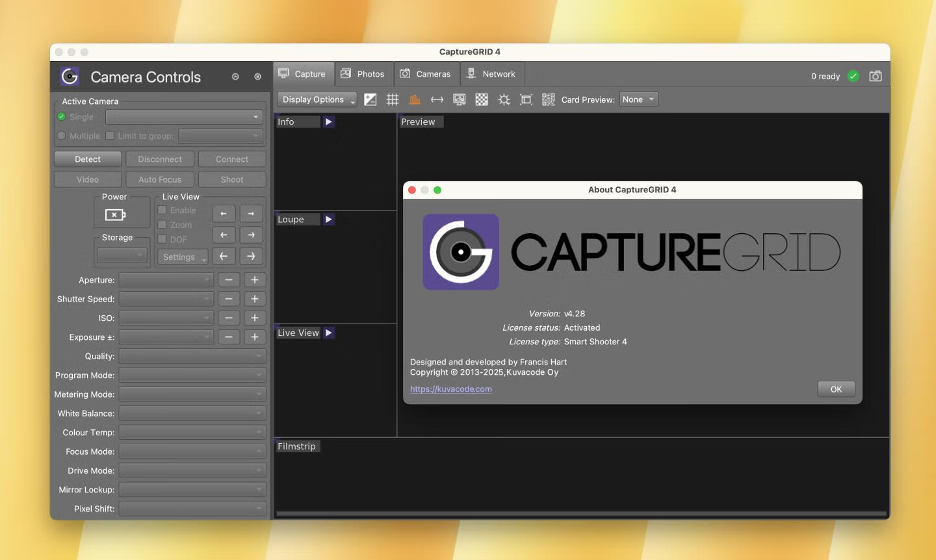The height and width of the screenshot is (560, 936).
Task: Click the camera icon near the ready indicator
Action: [x=875, y=76]
